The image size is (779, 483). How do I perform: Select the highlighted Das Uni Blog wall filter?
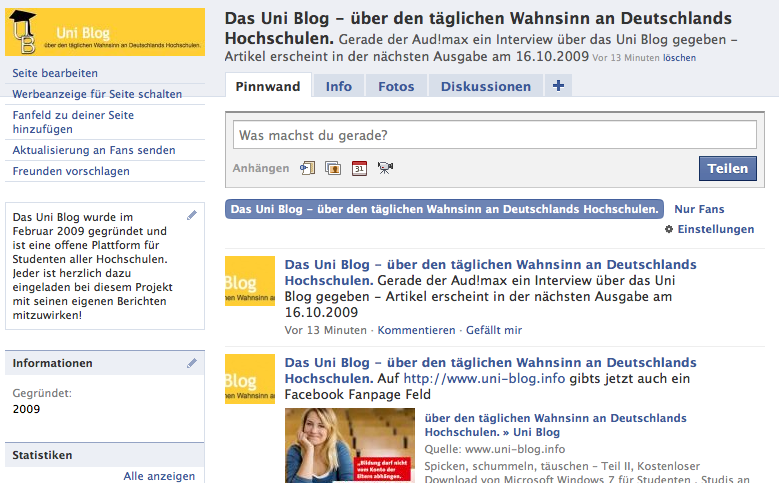pos(445,209)
